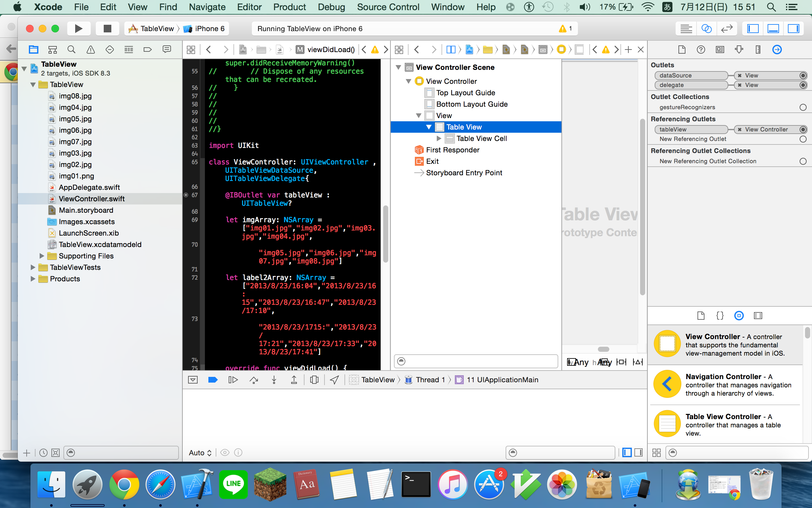Hide the debug area button
The image size is (812, 508).
point(193,380)
